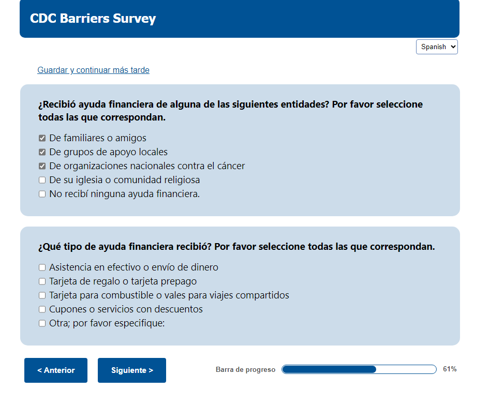Click the CDC Barriers Survey header title
Image resolution: width=504 pixels, height=420 pixels.
(x=93, y=18)
